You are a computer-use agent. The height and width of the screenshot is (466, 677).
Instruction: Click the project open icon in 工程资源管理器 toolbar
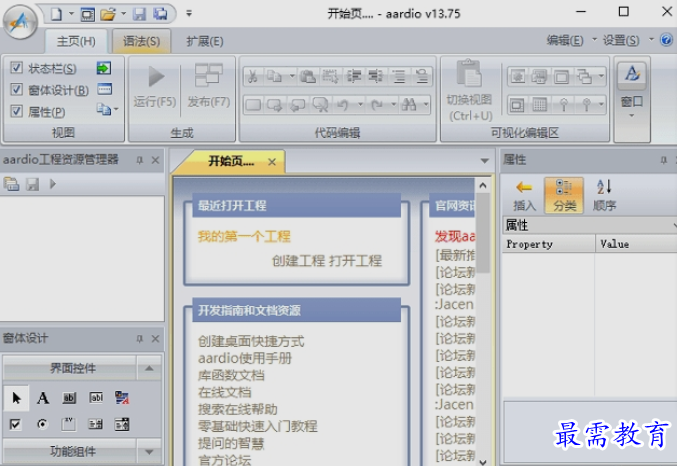click(x=12, y=184)
